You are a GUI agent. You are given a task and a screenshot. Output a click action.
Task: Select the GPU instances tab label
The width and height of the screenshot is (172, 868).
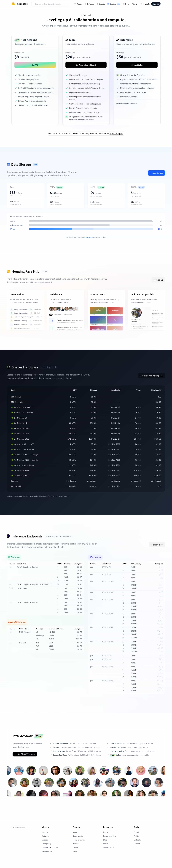[95, 557]
